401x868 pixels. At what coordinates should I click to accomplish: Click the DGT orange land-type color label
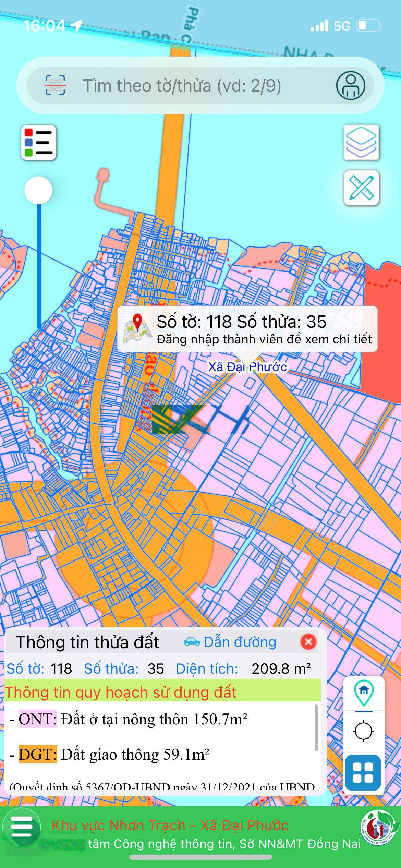click(x=37, y=754)
